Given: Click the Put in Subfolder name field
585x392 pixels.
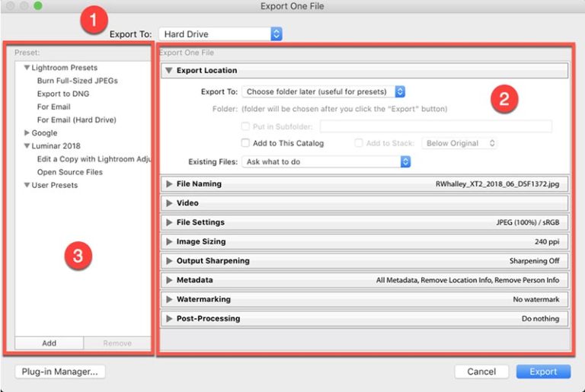Looking at the screenshot, I should point(436,126).
